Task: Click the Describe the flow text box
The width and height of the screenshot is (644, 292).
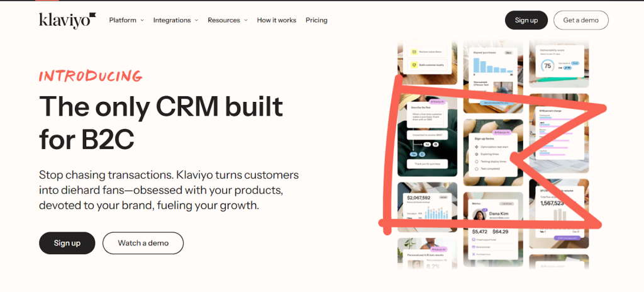Action: click(x=427, y=117)
